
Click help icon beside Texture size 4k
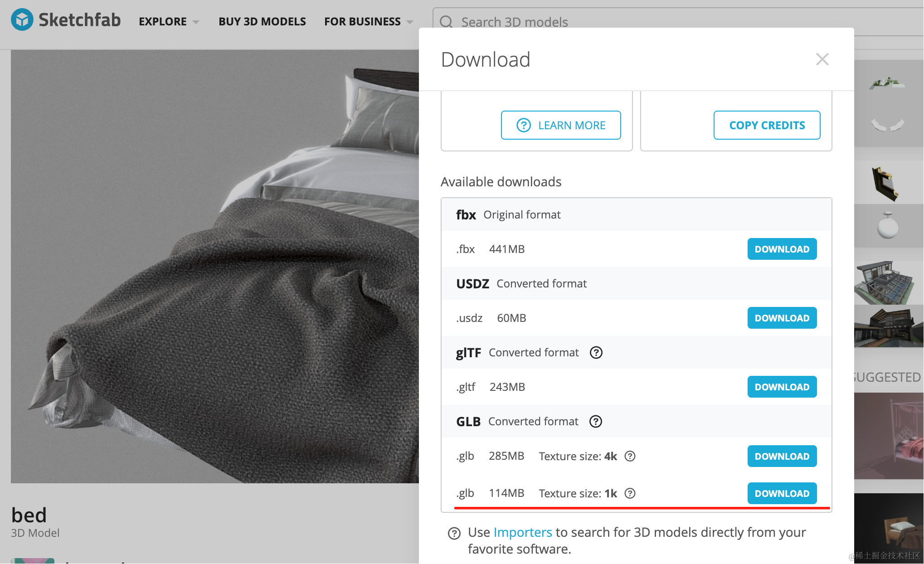click(630, 456)
